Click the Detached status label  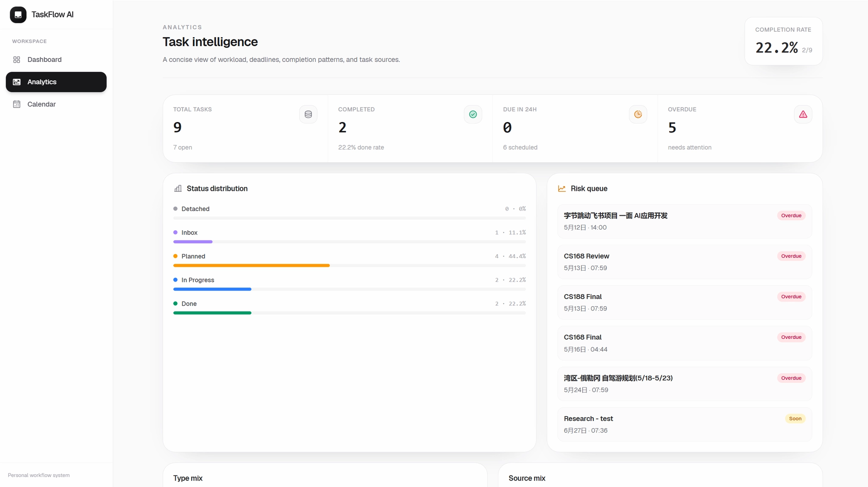pyautogui.click(x=195, y=209)
